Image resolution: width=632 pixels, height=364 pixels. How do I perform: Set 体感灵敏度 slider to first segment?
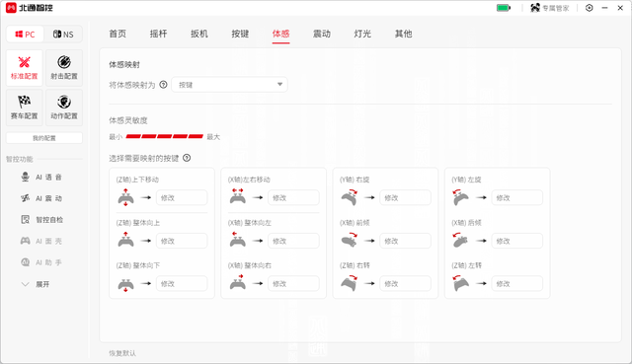[133, 136]
